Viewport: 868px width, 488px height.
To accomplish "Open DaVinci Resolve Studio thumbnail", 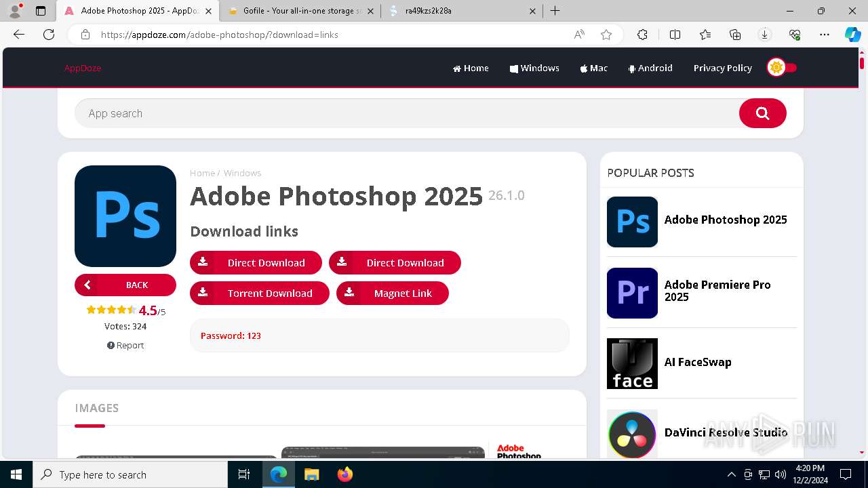I will (x=632, y=434).
